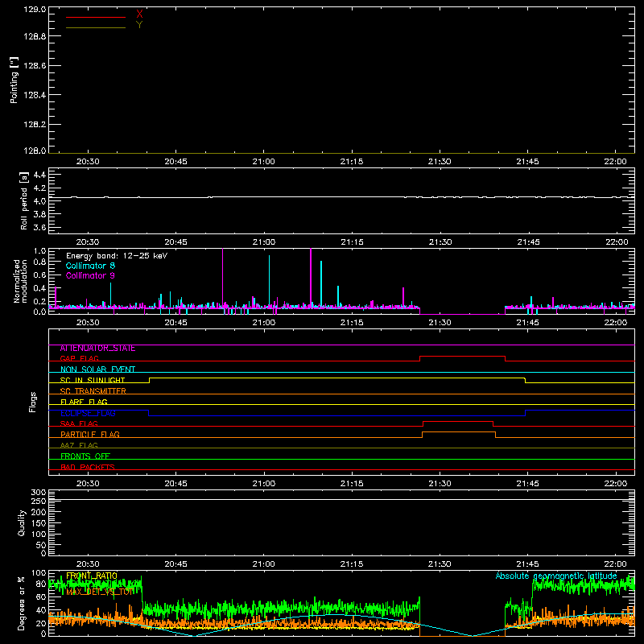Image resolution: width=644 pixels, height=644 pixels.
Task: Click the 20:45 time label below Quality panel
Action: [175, 564]
